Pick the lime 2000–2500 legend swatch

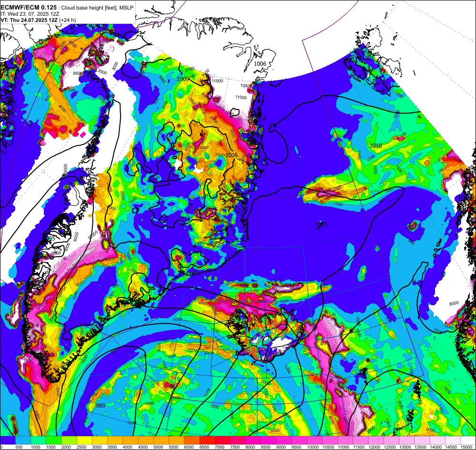click(69, 440)
